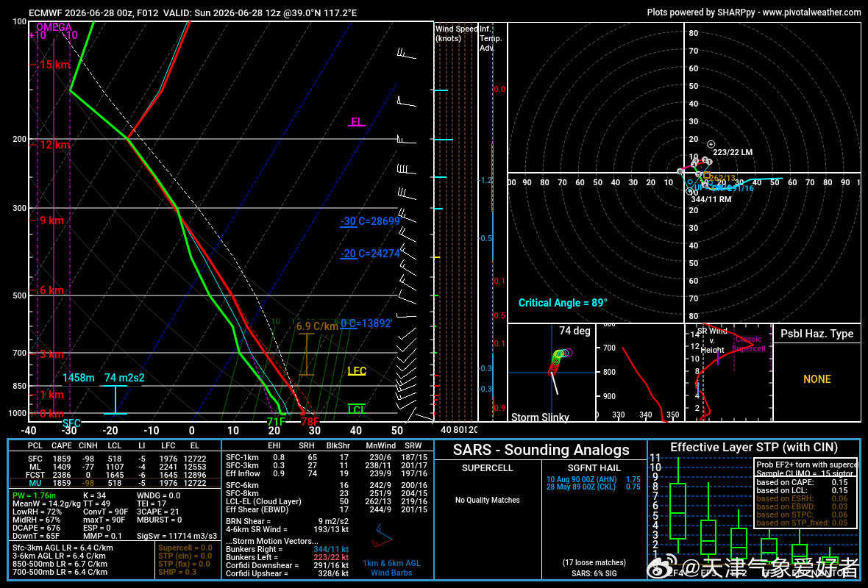The width and height of the screenshot is (868, 588).
Task: Select the -30 C=28699' height label
Action: pyautogui.click(x=370, y=221)
